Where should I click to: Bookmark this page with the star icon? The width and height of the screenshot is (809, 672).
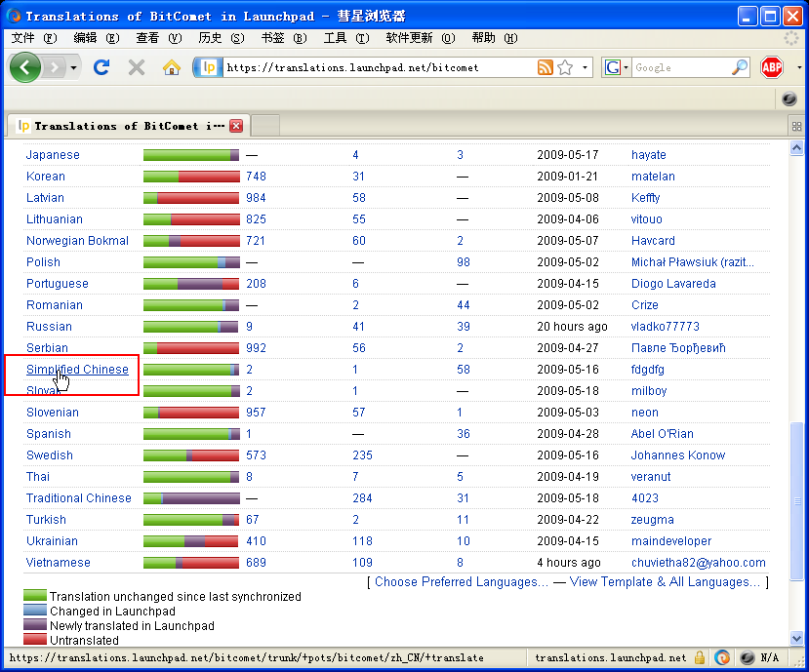point(565,67)
